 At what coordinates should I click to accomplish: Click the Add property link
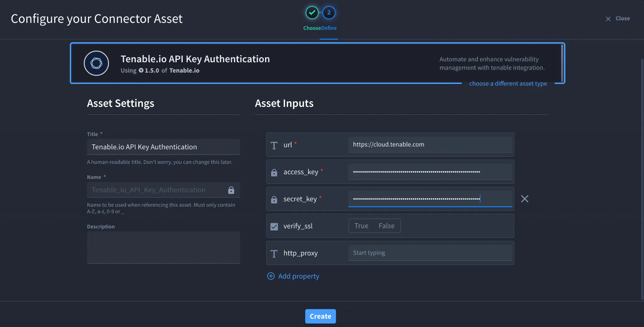(298, 276)
